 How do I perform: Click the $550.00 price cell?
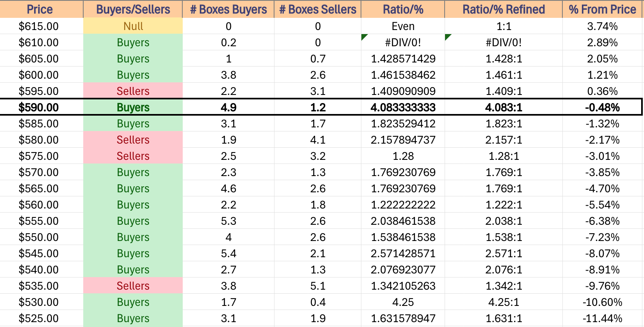pos(41,237)
